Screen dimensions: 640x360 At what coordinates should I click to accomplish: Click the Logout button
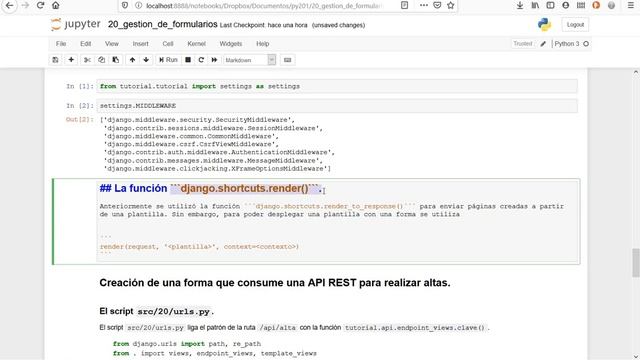coord(575,24)
